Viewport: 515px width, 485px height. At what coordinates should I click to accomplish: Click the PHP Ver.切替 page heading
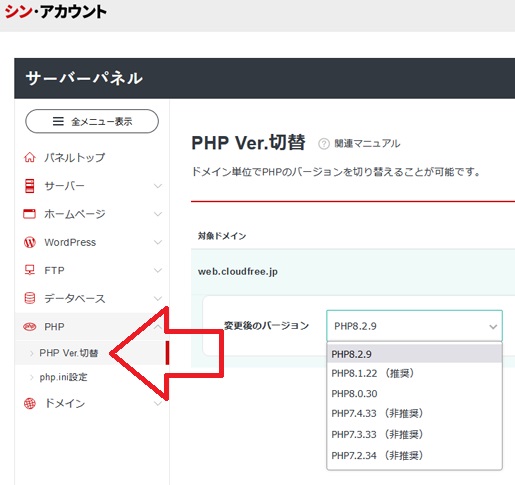click(x=248, y=143)
